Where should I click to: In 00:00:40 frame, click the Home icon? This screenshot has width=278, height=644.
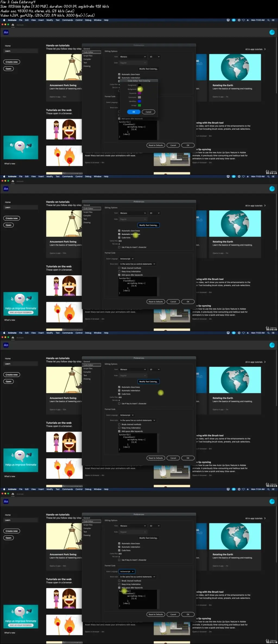click(13, 181)
